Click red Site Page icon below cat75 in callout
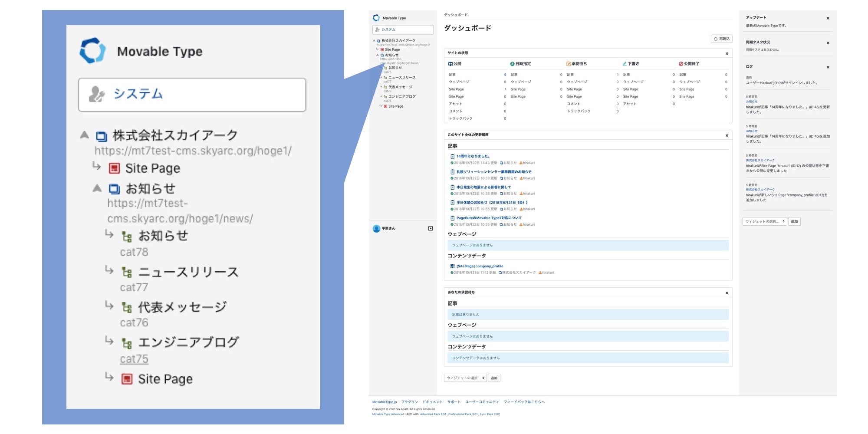The height and width of the screenshot is (434, 868). (x=127, y=379)
